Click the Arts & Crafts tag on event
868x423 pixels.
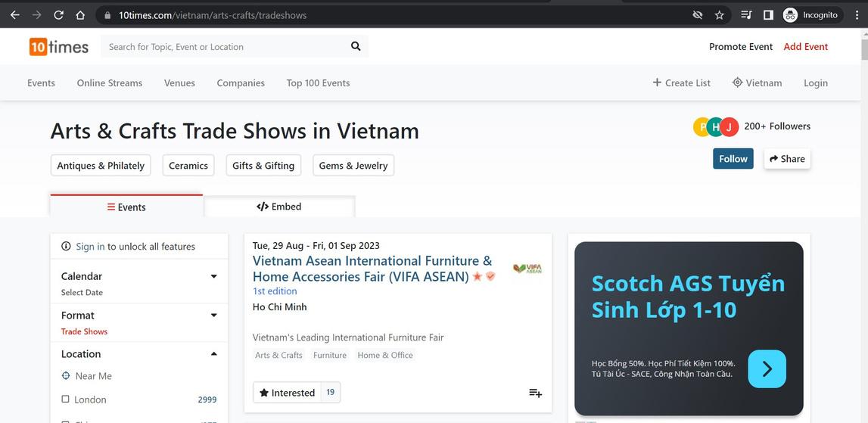(x=279, y=356)
